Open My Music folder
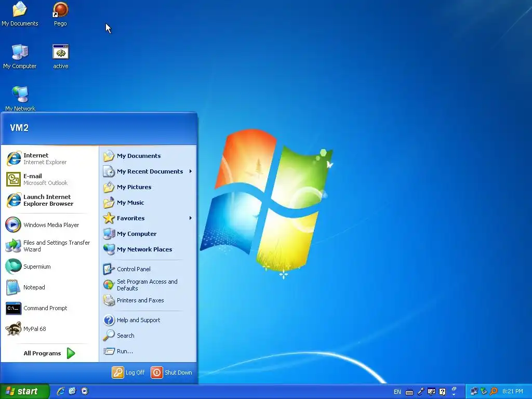This screenshot has height=399, width=532. [x=148, y=203]
